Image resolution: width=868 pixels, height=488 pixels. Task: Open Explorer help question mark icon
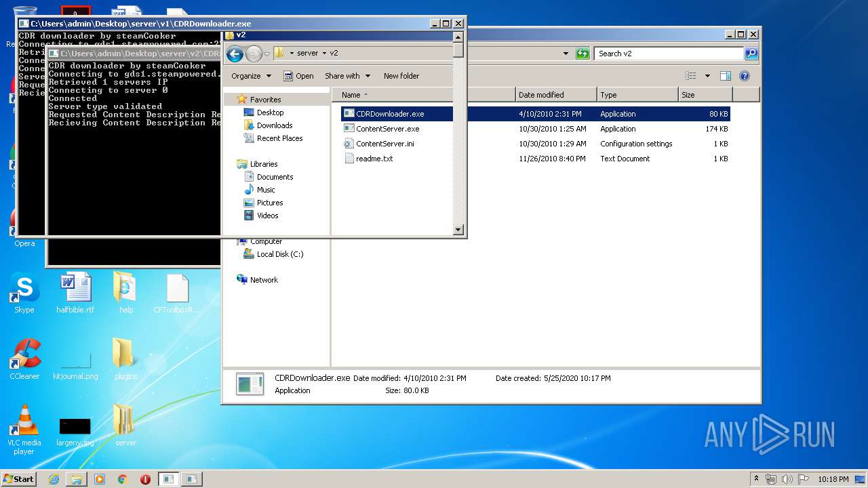pos(745,76)
